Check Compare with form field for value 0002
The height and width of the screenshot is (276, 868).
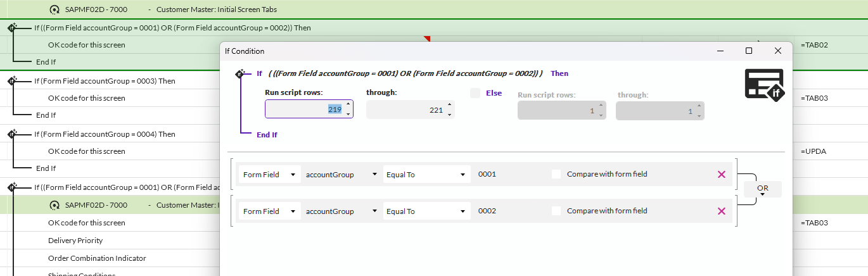[556, 211]
